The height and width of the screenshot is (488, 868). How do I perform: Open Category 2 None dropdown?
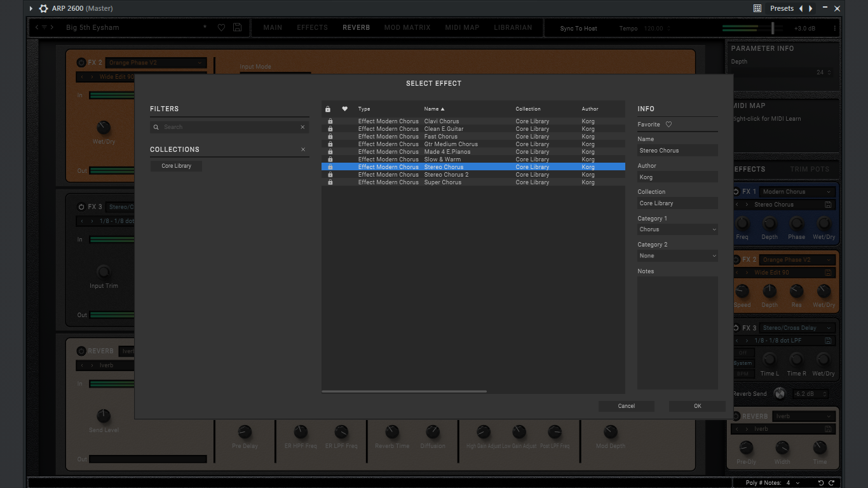click(x=677, y=256)
